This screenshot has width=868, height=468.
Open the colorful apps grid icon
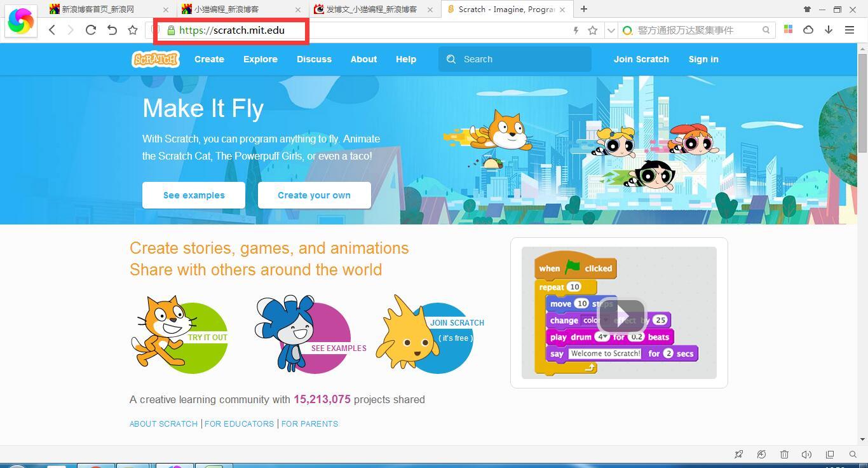click(788, 29)
